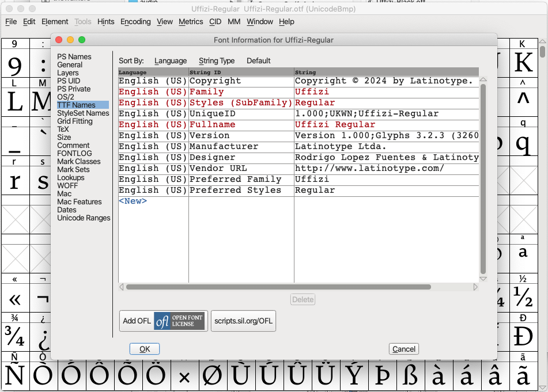Select TeX section

point(63,129)
